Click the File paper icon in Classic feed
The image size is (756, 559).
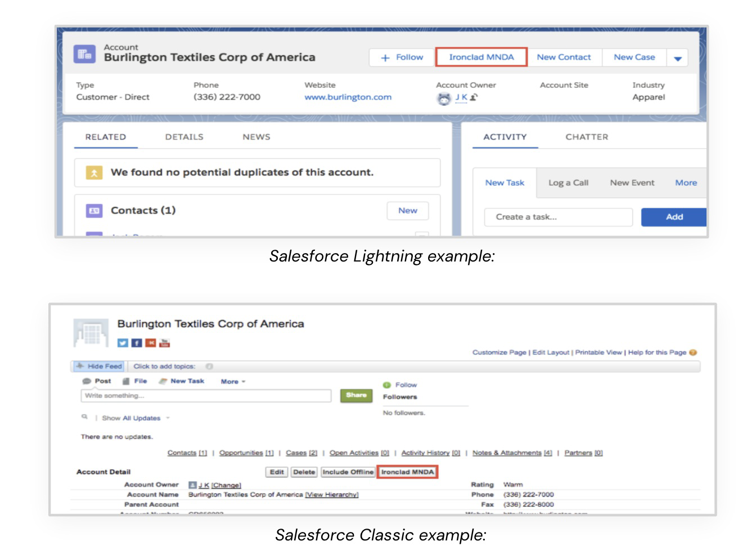click(126, 381)
